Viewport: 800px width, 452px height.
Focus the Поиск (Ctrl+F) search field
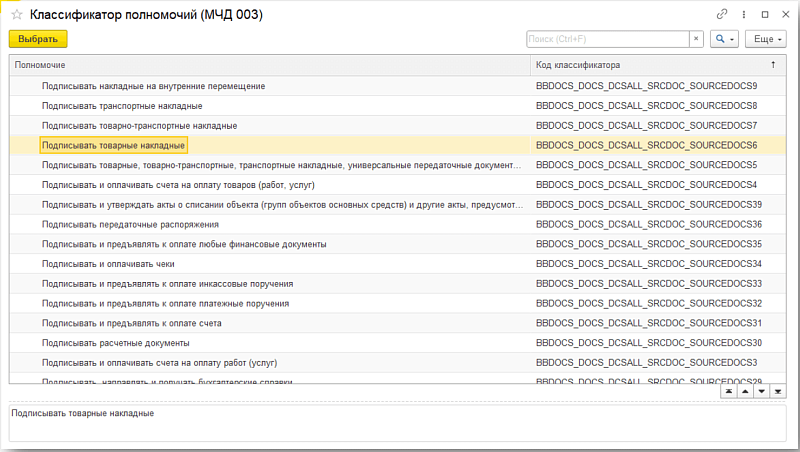pyautogui.click(x=608, y=39)
